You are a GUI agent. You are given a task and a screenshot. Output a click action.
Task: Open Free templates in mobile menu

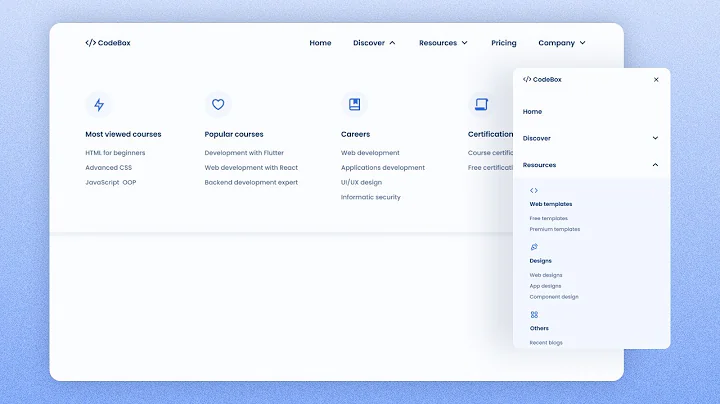(x=549, y=219)
